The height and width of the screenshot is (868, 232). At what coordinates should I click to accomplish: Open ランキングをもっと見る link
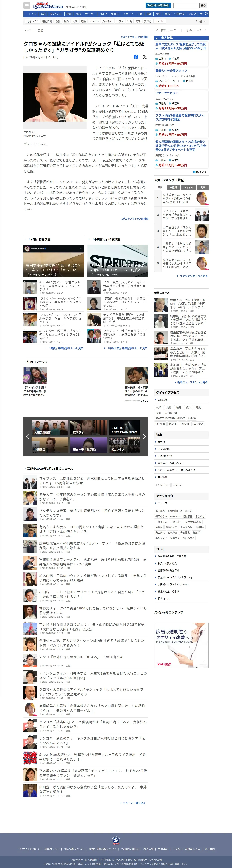[193, 276]
